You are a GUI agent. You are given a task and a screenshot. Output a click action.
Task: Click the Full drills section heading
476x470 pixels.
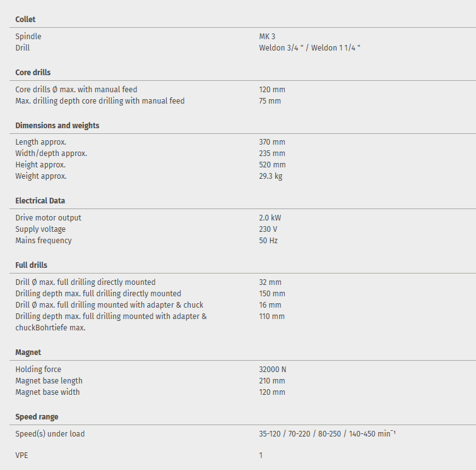click(31, 265)
